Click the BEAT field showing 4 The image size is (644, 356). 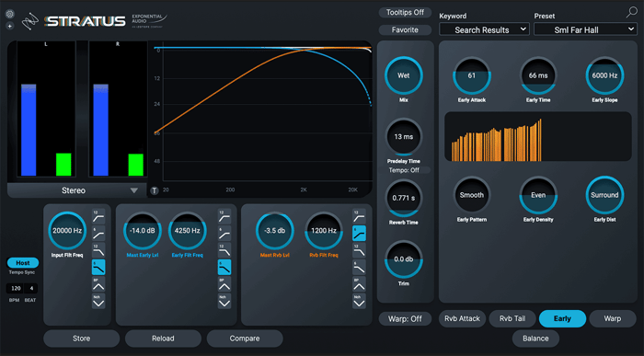[x=31, y=288]
